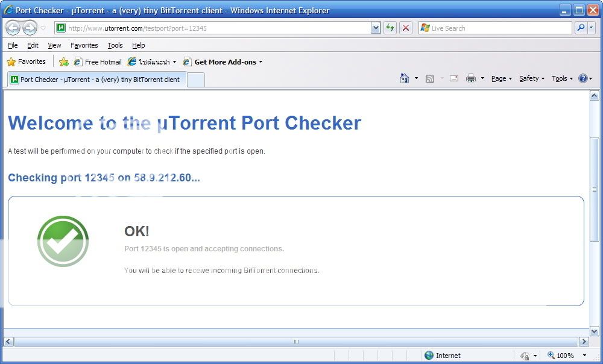The height and width of the screenshot is (364, 603).
Task: Click the Internet zone globe in status bar
Action: point(429,355)
